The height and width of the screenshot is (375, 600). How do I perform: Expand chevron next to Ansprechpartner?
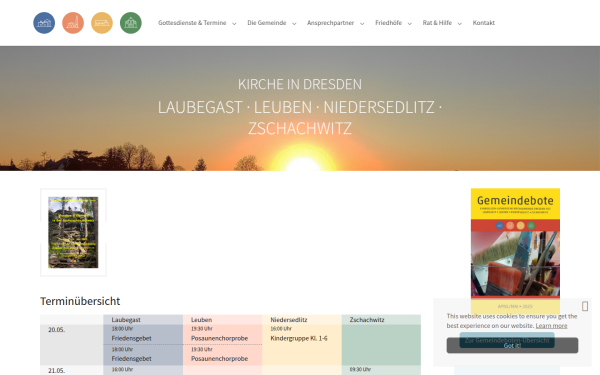pyautogui.click(x=362, y=24)
